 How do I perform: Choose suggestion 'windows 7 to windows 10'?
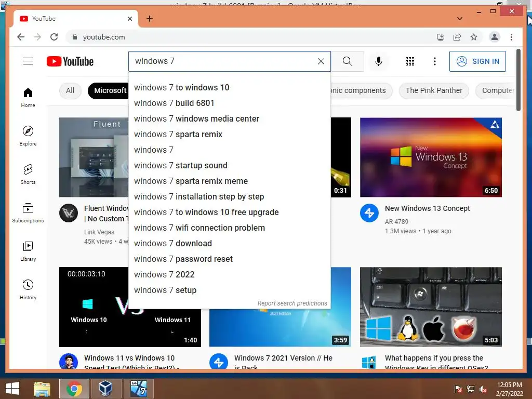(229, 87)
